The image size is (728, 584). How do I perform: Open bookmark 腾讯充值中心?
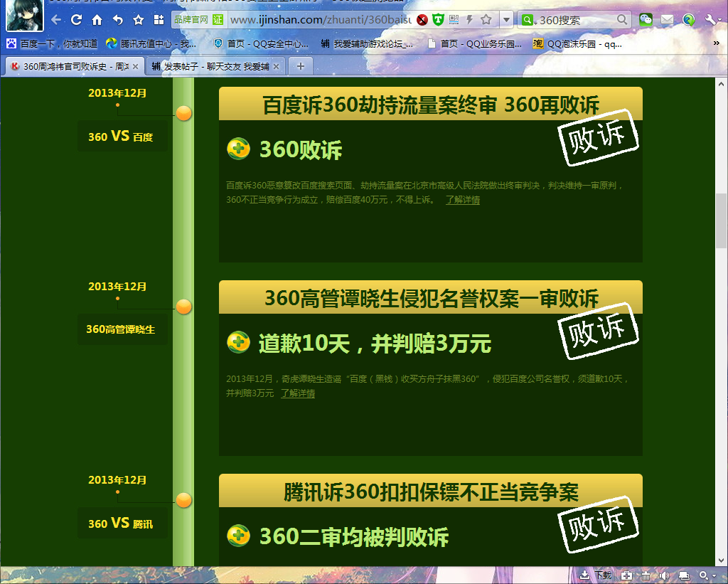pyautogui.click(x=151, y=43)
